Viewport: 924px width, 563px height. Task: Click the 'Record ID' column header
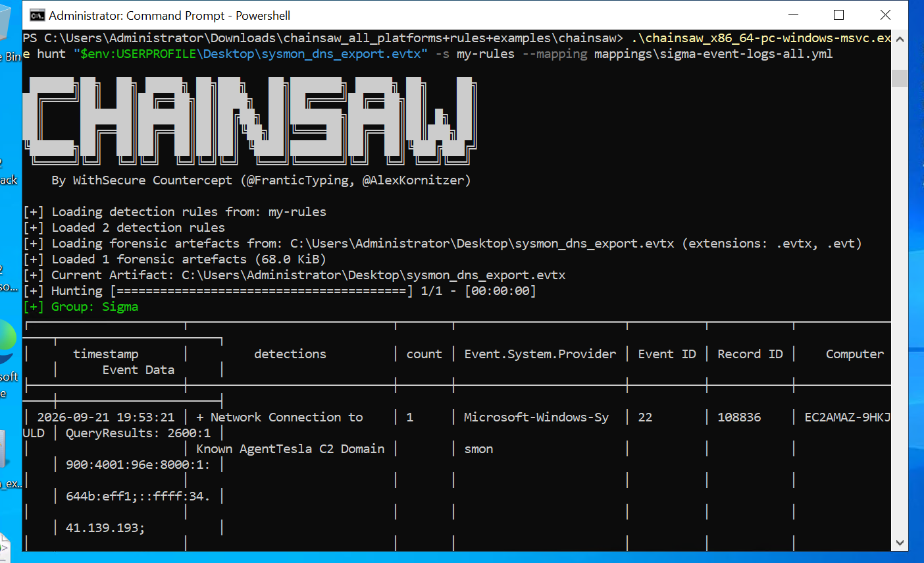[x=750, y=354]
